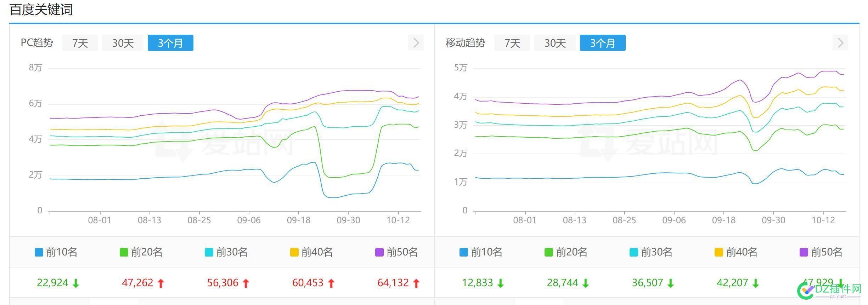The image size is (868, 305).
Task: Switch PC trend to 30天 tab
Action: 123,43
